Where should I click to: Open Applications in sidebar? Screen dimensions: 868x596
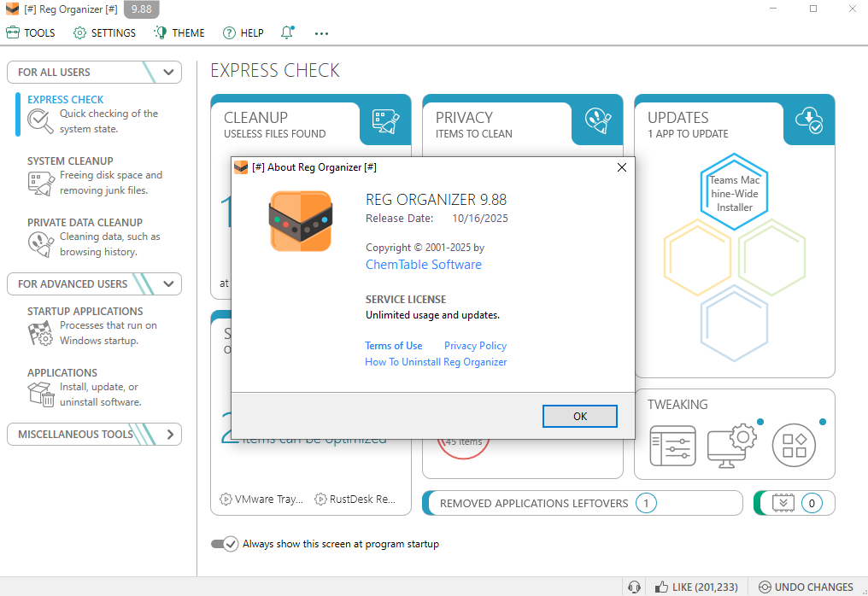point(62,373)
